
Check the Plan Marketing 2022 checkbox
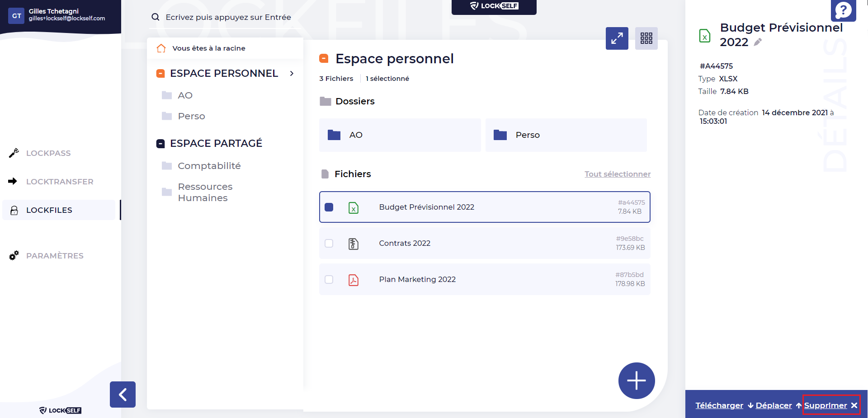click(329, 279)
